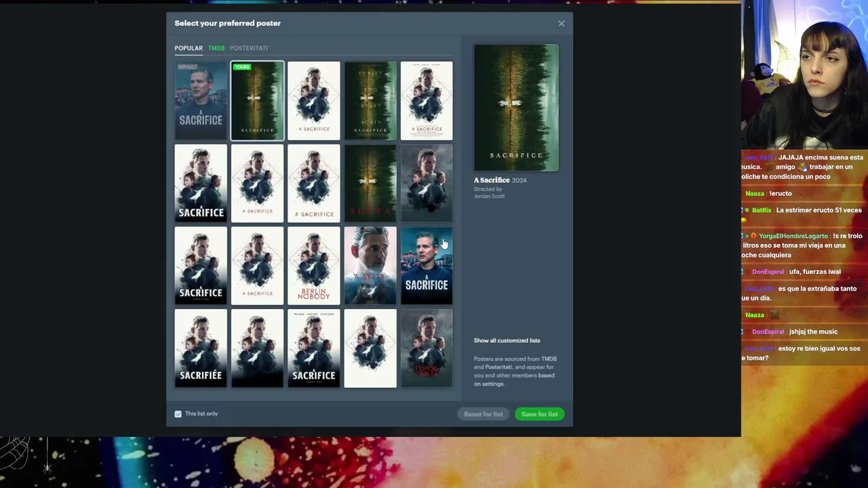Toggle the 'This list only' checkbox

coord(178,414)
